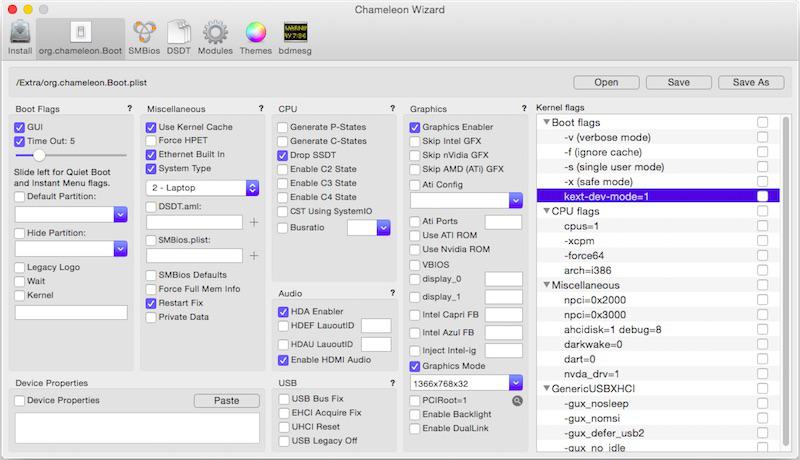Select the darkwake=0 kernel flag row

tap(658, 344)
